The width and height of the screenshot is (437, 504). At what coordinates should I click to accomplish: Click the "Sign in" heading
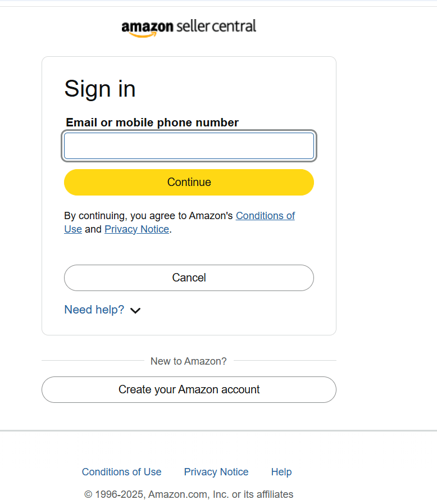pyautogui.click(x=100, y=89)
